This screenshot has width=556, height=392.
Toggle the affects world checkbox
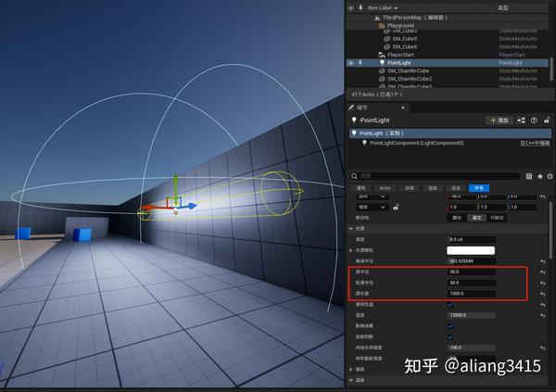point(450,326)
